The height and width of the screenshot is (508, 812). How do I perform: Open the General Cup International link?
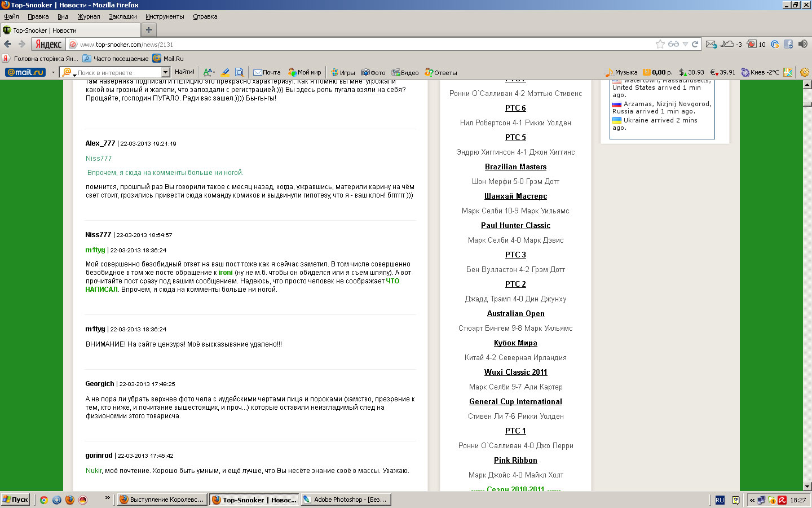(x=515, y=401)
